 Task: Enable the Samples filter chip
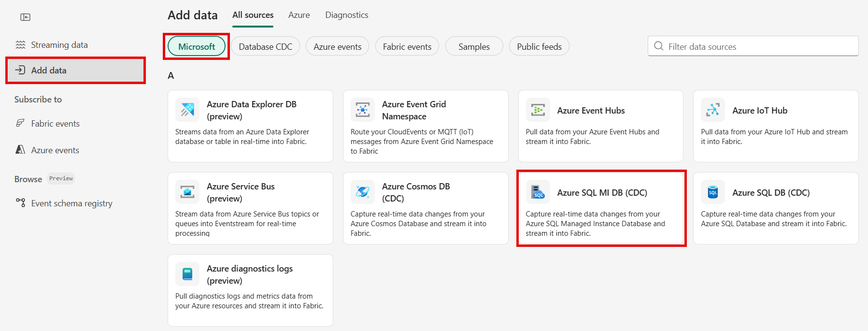click(x=474, y=46)
